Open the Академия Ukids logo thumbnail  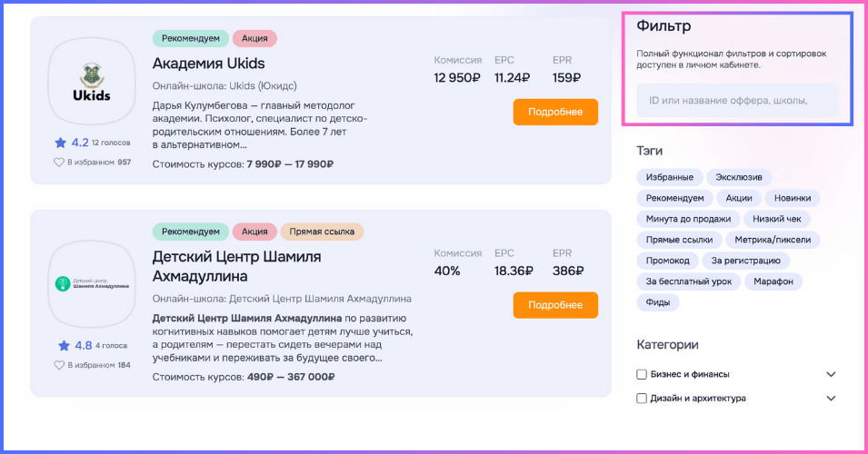pos(91,82)
